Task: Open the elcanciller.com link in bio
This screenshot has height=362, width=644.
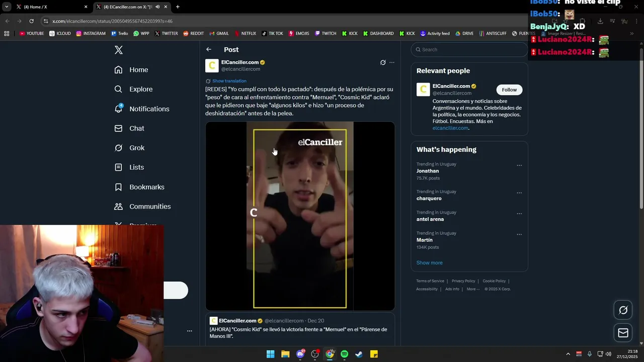Action: coord(450,128)
